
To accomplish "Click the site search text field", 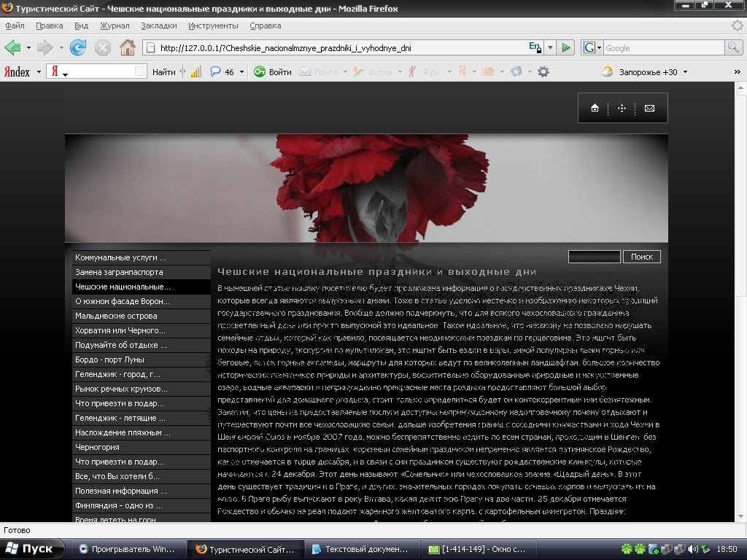I will point(595,257).
